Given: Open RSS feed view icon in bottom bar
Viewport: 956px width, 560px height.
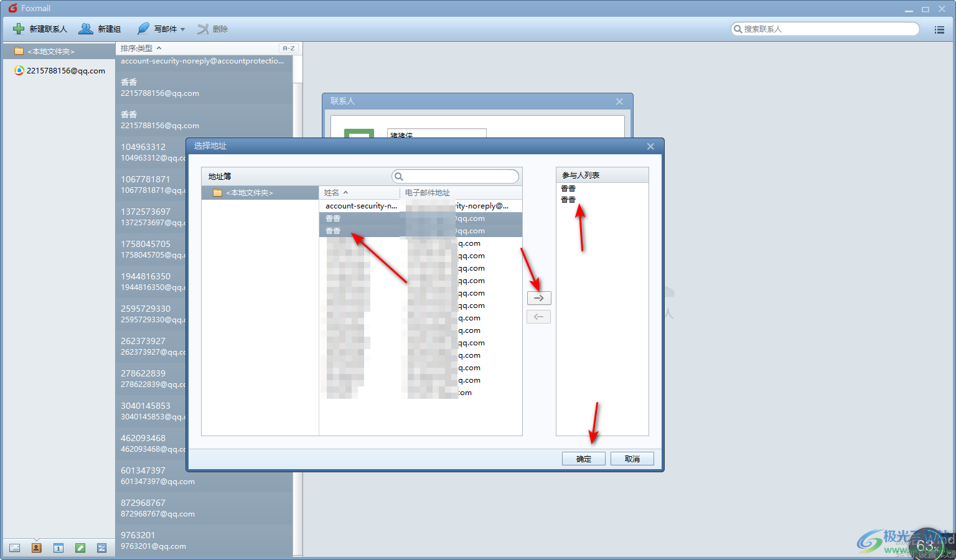Looking at the screenshot, I should pos(102,548).
